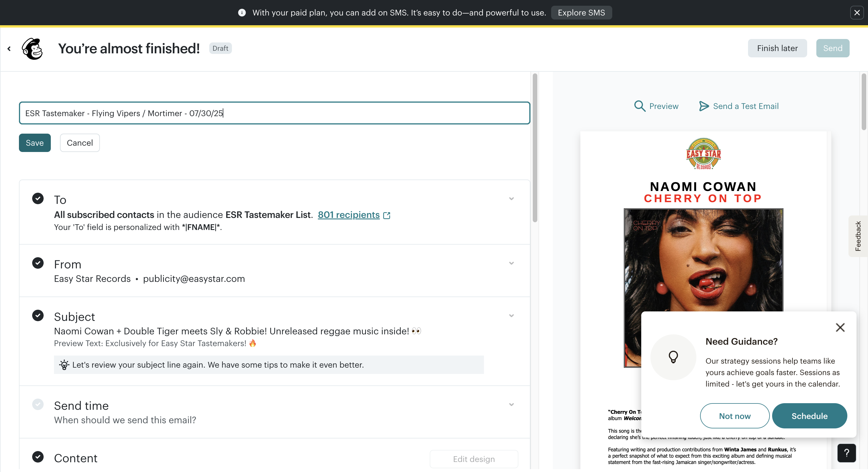The height and width of the screenshot is (472, 868).
Task: Click the Easy Star Records logo in preview
Action: click(x=704, y=154)
